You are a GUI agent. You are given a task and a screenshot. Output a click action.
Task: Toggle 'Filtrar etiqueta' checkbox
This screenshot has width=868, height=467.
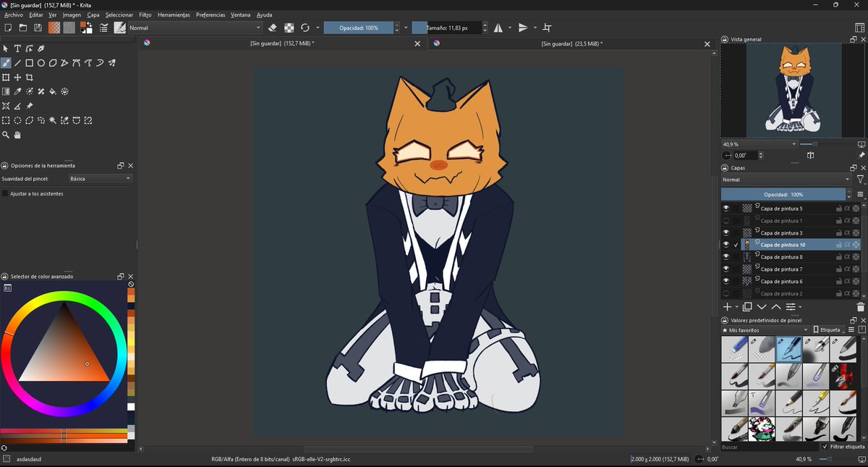825,447
